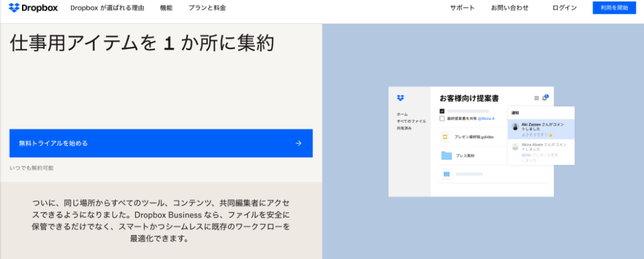Click the notification bell icon in mockup
Screen dimensions: 644x259
545,97
